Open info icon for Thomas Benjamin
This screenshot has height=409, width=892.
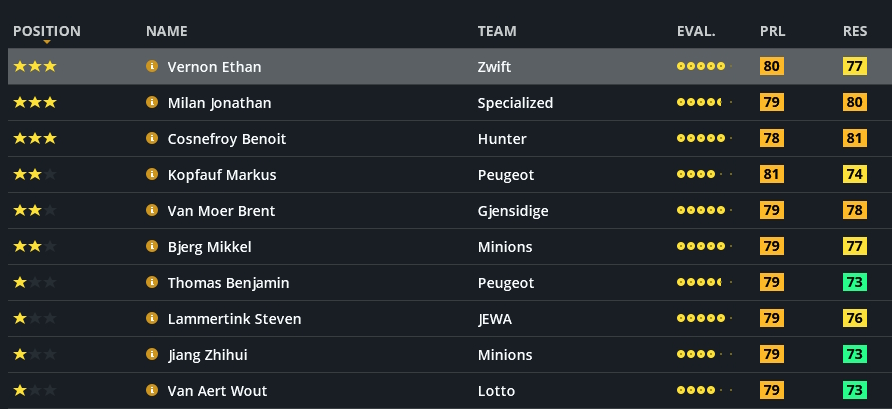tap(152, 283)
